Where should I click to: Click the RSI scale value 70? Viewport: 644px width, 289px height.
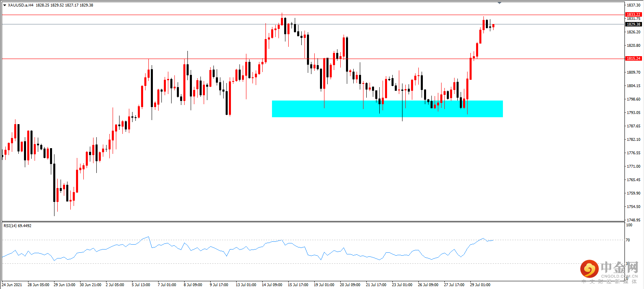[x=628, y=240]
